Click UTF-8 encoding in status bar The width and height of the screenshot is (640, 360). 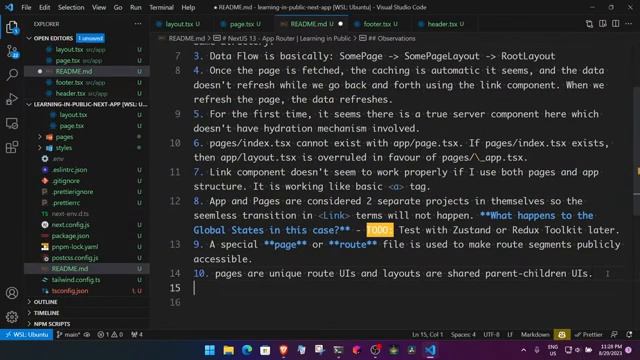(491, 335)
